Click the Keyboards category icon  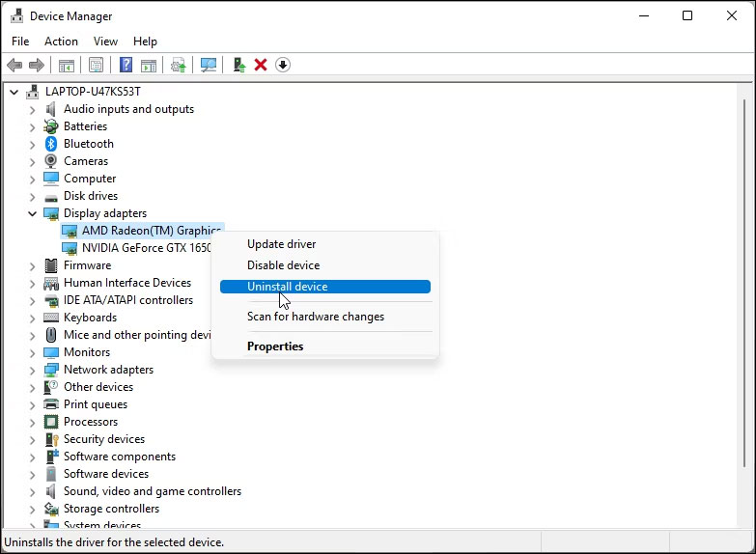(x=51, y=318)
